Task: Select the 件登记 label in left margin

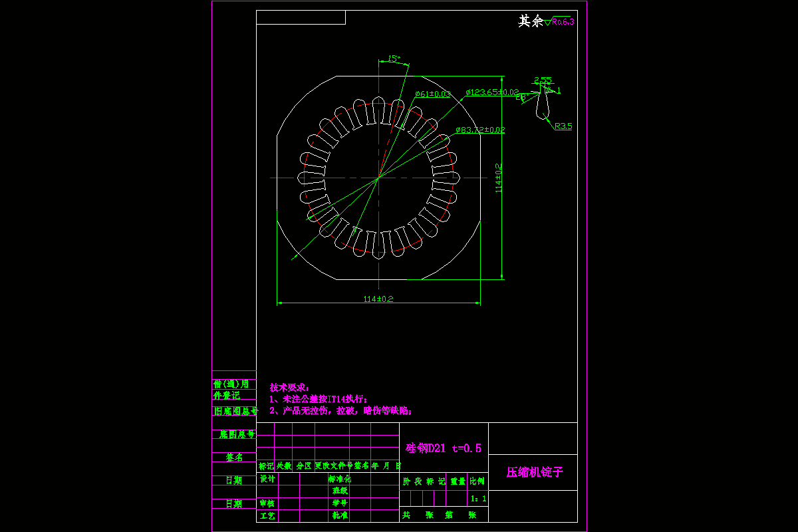Action: point(227,396)
